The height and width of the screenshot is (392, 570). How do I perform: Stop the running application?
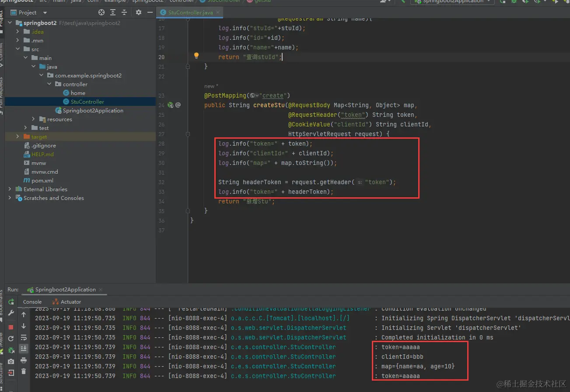pos(11,327)
